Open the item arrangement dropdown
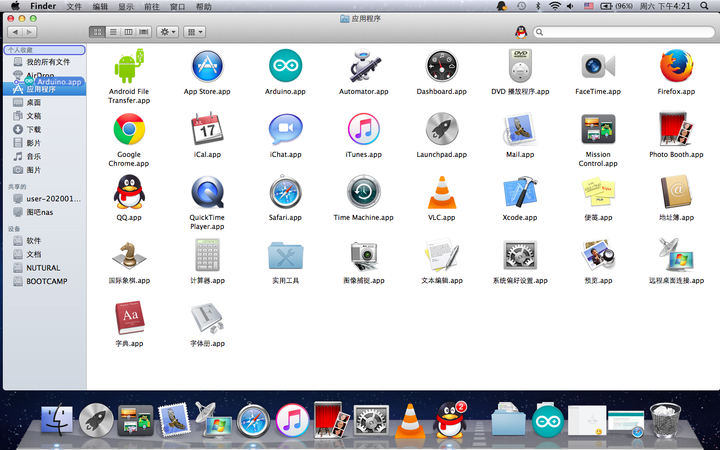Image resolution: width=720 pixels, height=450 pixels. [194, 32]
